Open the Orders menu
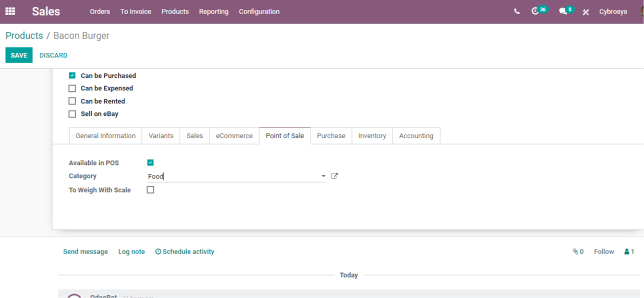Screen dimensions: 644x298 (100, 11)
